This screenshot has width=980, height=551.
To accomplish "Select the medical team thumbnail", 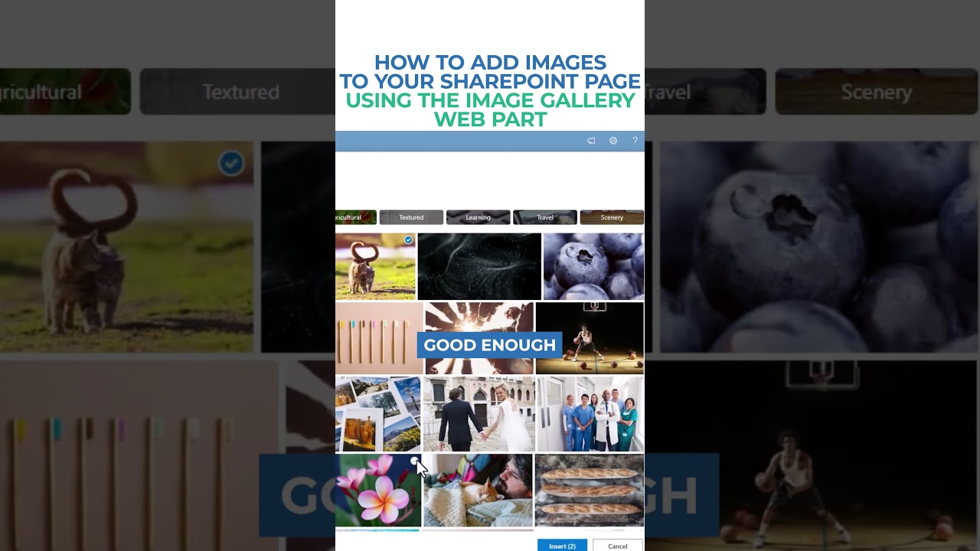I will coord(590,413).
